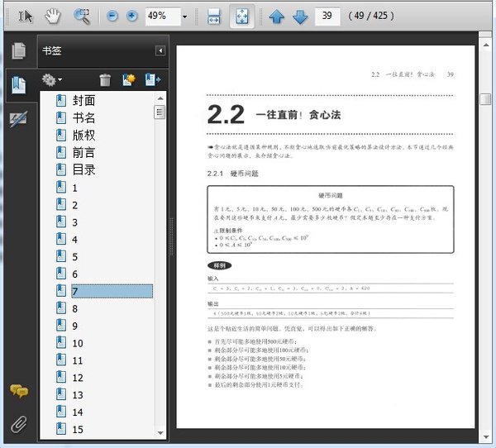
Task: Open the 前言 bookmark
Action: click(x=83, y=152)
